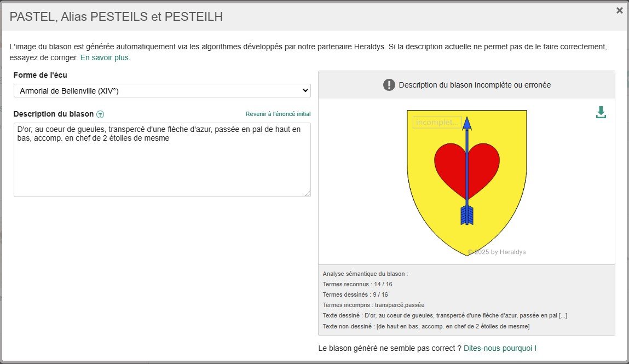629x364 pixels.
Task: Click the "Description du blason incomplète ou erronée" message
Action: (x=474, y=85)
